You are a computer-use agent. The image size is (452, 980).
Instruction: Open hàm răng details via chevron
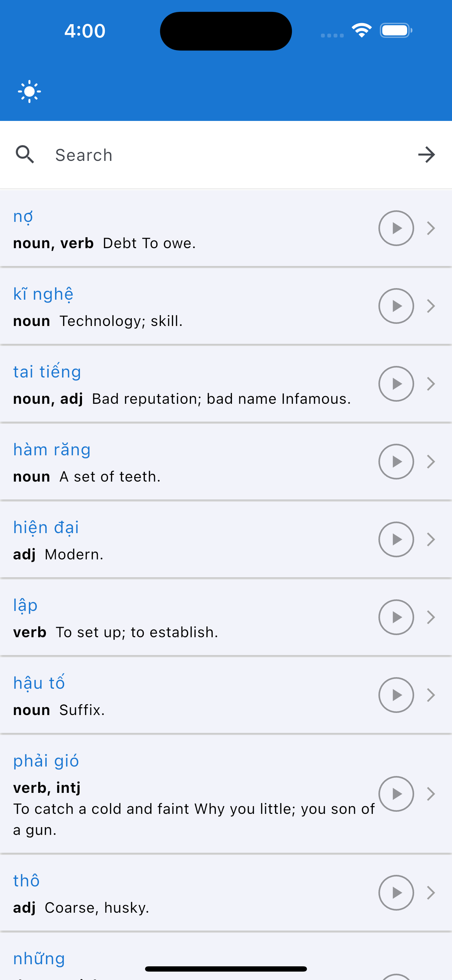431,462
